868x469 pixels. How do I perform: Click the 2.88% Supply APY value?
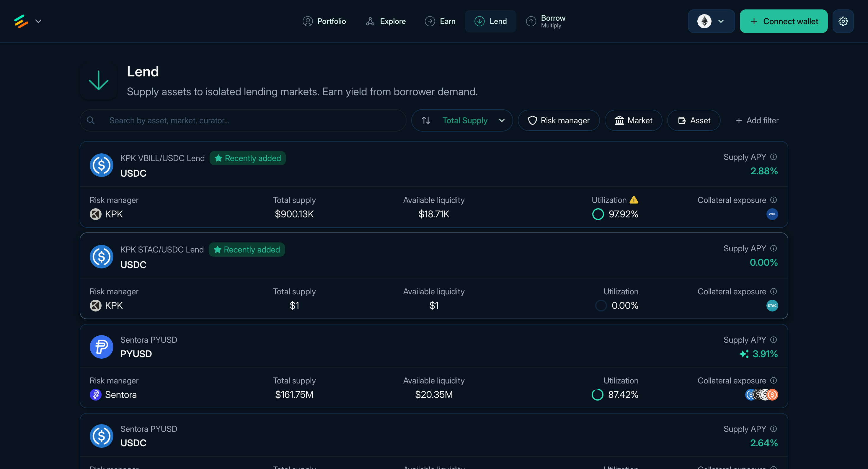(x=764, y=171)
